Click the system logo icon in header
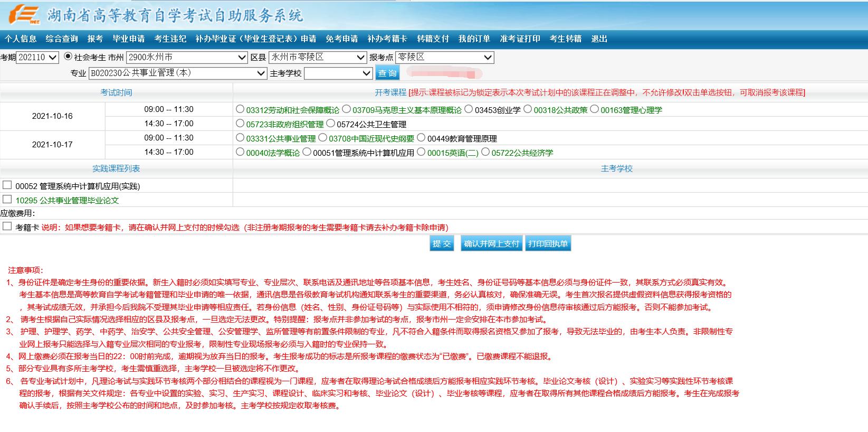Image resolution: width=868 pixels, height=432 pixels. 24,15
